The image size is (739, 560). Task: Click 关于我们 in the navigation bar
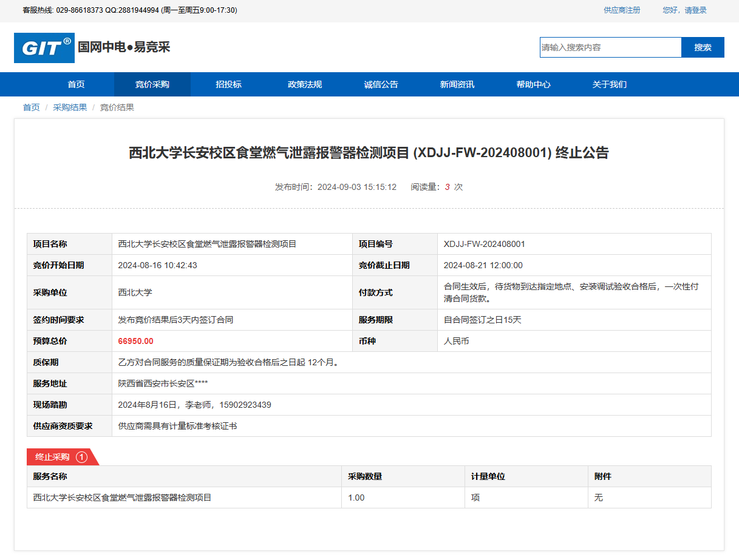tap(609, 84)
